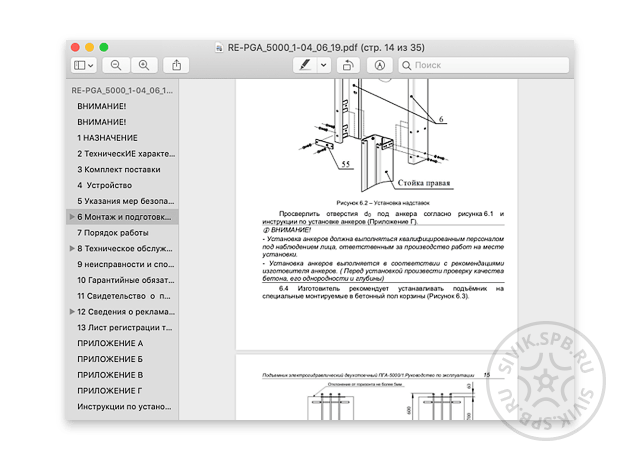Rotate the page with the rotate button
Image resolution: width=642 pixels, height=463 pixels.
pos(348,65)
